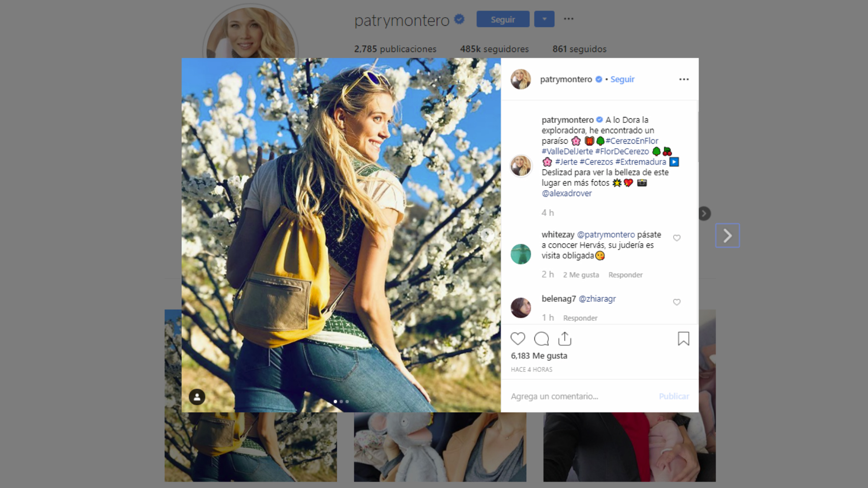Advance to next carousel photo
Image resolution: width=868 pixels, height=488 pixels.
487,234
